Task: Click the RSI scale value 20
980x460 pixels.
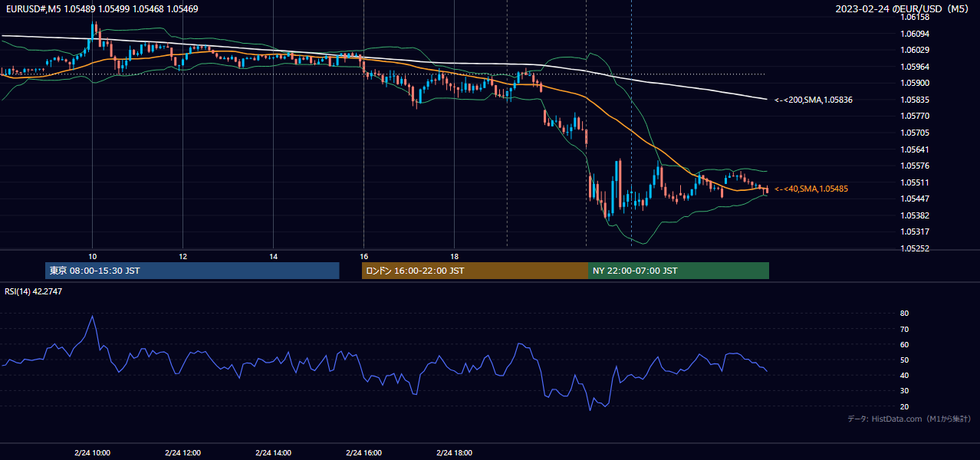Action: click(905, 406)
